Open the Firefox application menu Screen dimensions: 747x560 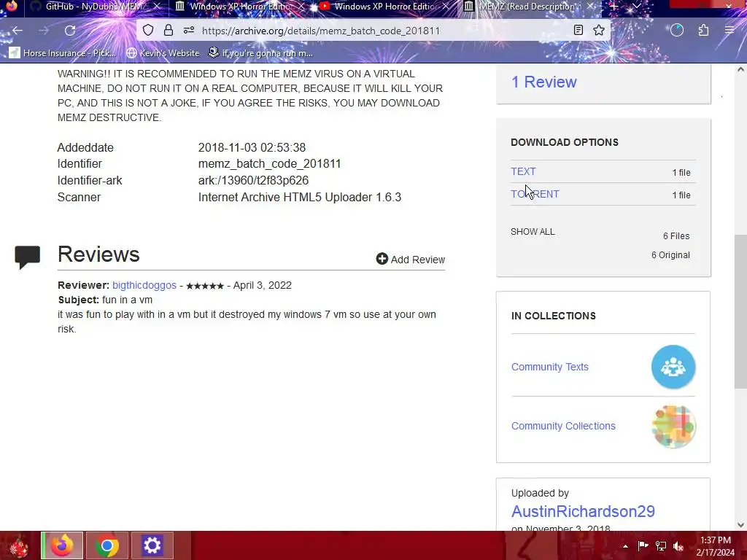(729, 31)
